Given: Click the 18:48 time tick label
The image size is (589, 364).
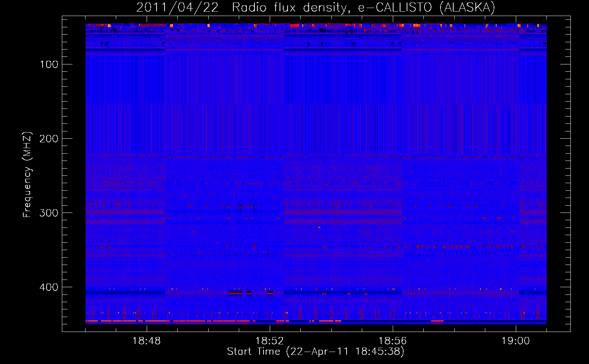Looking at the screenshot, I should pyautogui.click(x=147, y=341).
